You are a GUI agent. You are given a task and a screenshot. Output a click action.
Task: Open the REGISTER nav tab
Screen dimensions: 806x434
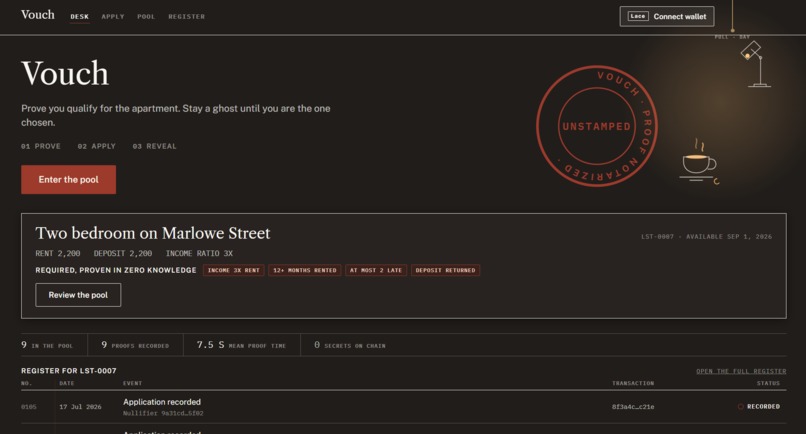pos(187,16)
